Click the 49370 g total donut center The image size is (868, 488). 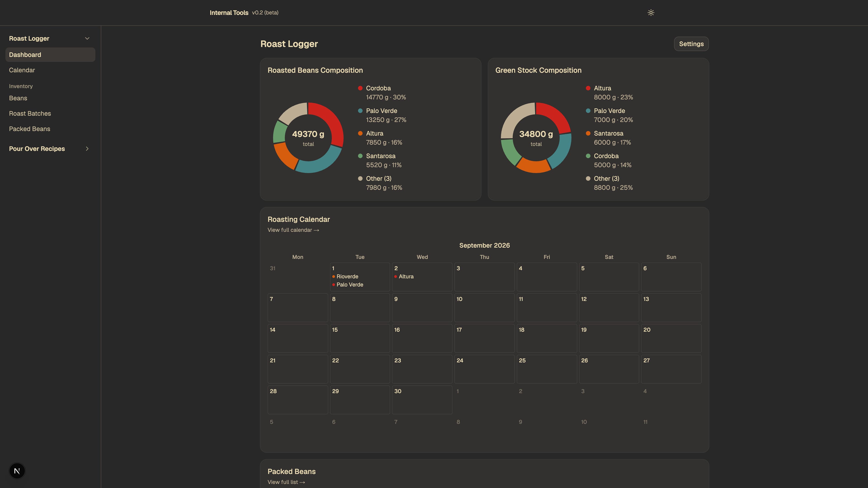click(x=308, y=138)
